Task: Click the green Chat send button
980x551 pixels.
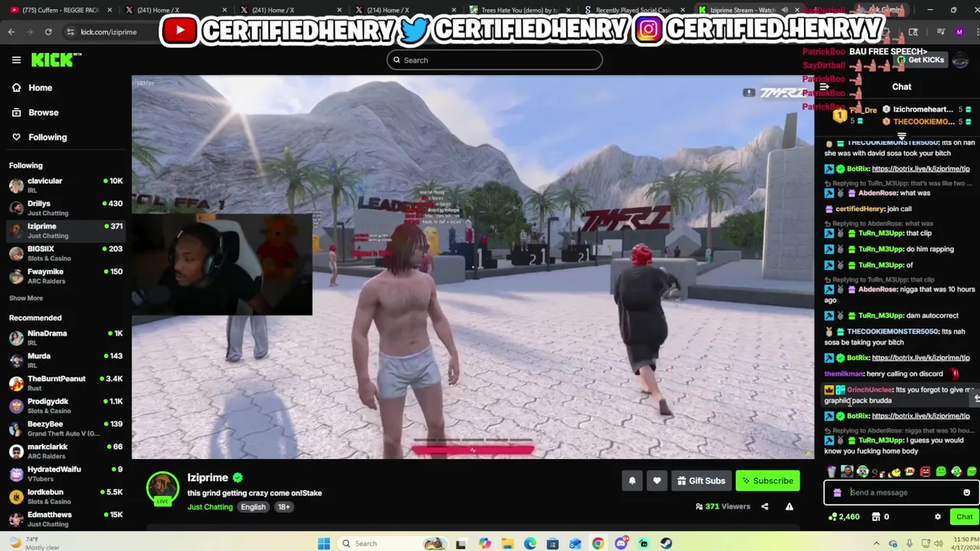Action: [964, 517]
